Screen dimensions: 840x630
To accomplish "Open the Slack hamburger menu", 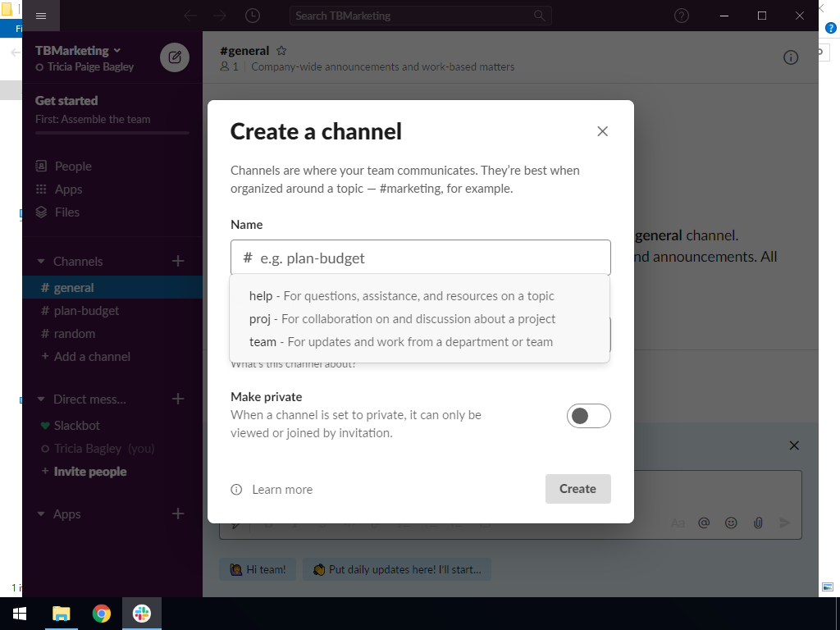I will pos(41,16).
